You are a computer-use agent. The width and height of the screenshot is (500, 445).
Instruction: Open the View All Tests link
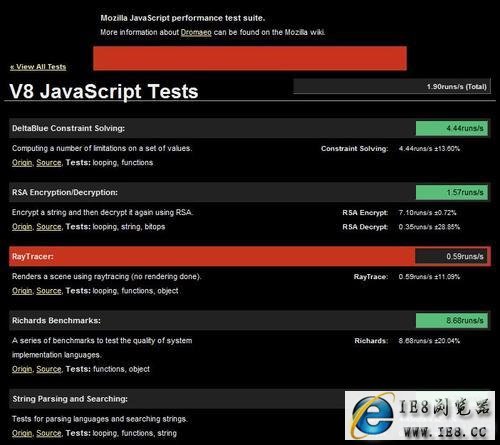point(38,67)
